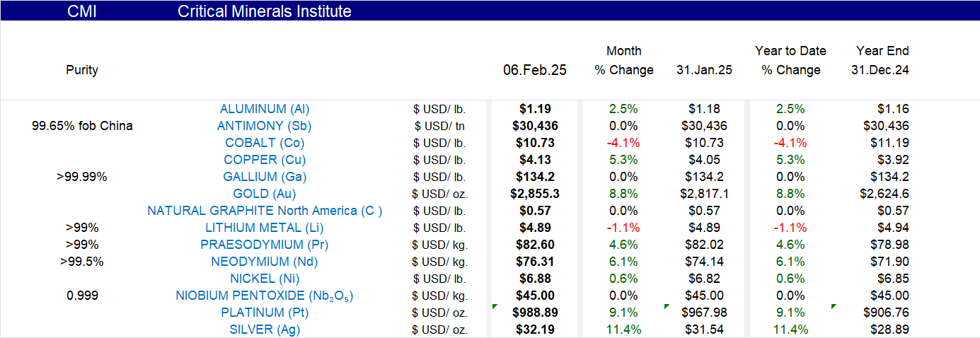Click the Critical Minerals Institute header title
The height and width of the screenshot is (338, 980).
(x=265, y=11)
